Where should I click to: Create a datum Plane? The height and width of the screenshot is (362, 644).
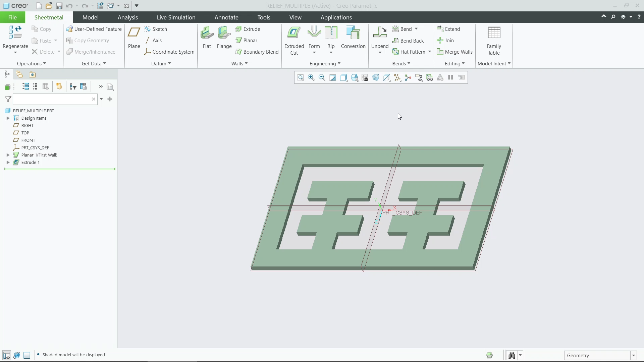(x=134, y=38)
